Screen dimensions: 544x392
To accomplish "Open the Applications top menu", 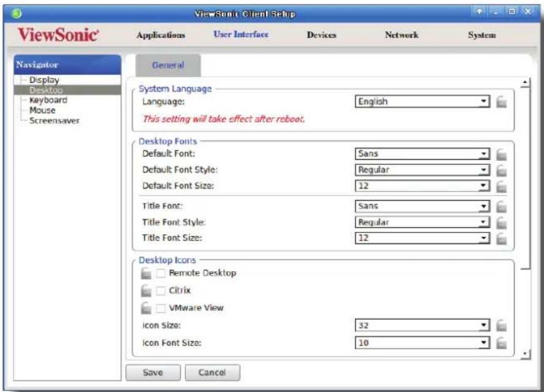I will [161, 35].
